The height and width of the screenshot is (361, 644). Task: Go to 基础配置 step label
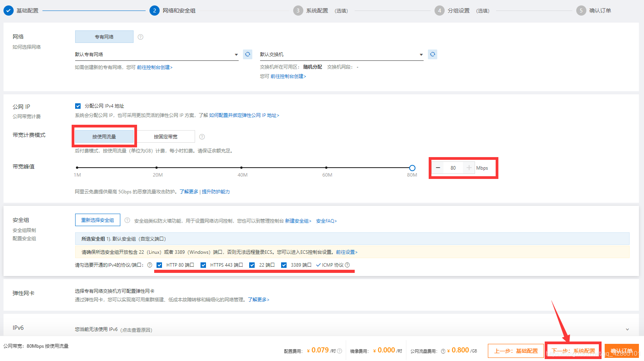tap(27, 11)
